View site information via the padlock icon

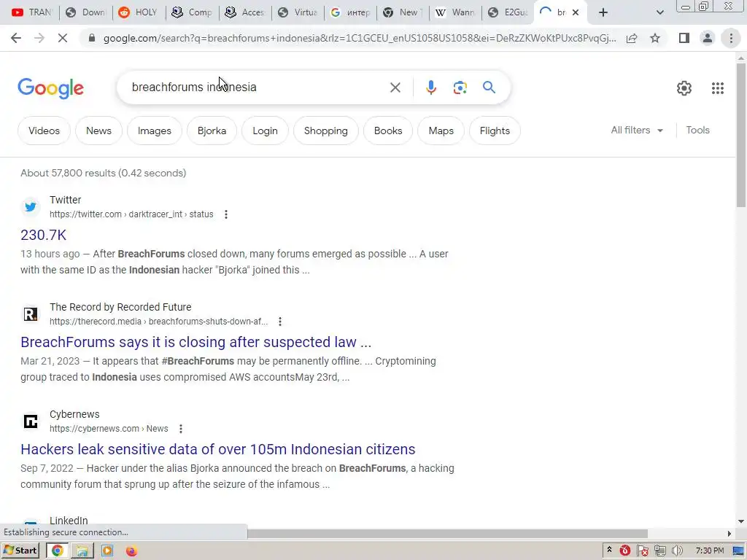point(92,38)
